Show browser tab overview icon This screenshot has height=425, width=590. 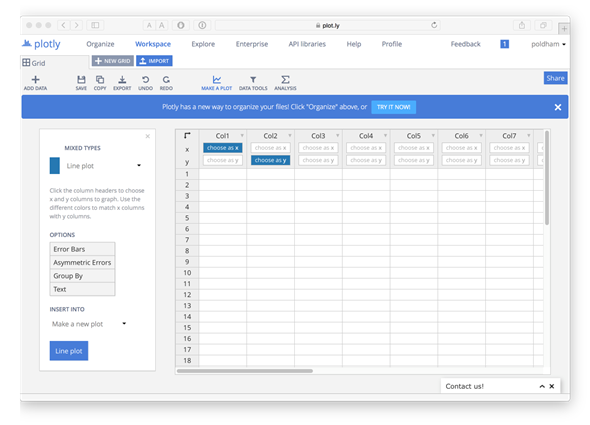pyautogui.click(x=543, y=25)
